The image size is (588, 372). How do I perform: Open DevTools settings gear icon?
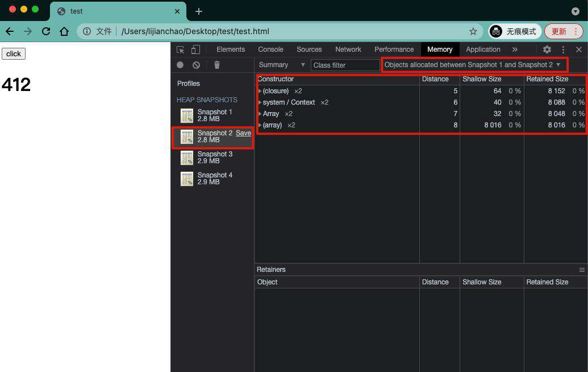[547, 49]
